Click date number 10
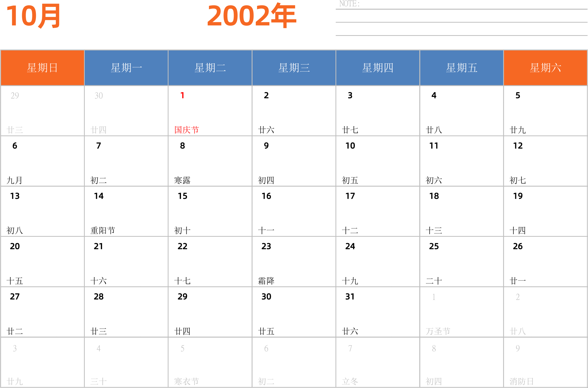The height and width of the screenshot is (388, 588). pyautogui.click(x=350, y=146)
